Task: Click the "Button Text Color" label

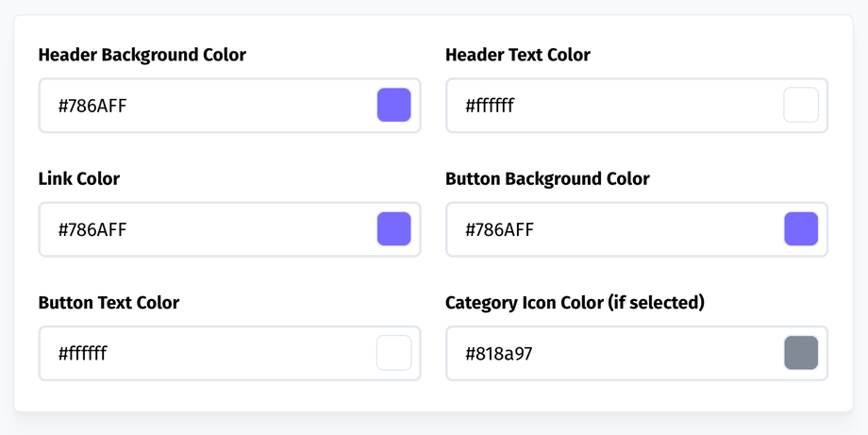Action: (x=108, y=303)
